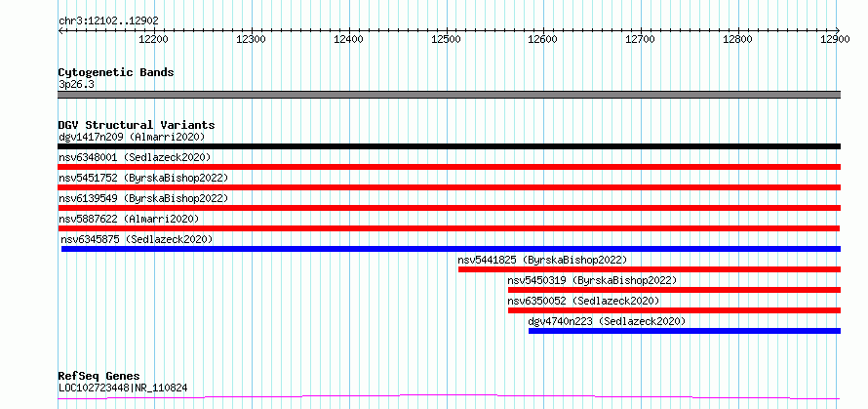
Task: Click the magenta LOC102723448 gene line
Action: click(x=449, y=397)
